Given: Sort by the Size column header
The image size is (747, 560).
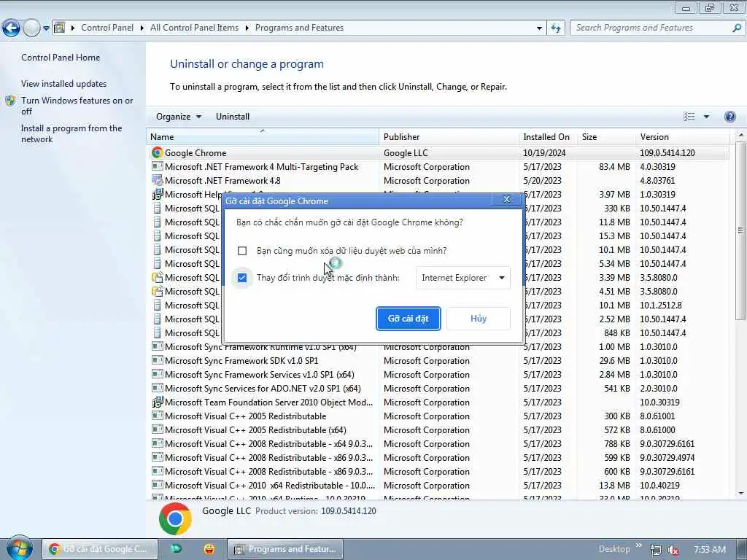Looking at the screenshot, I should click(x=606, y=136).
